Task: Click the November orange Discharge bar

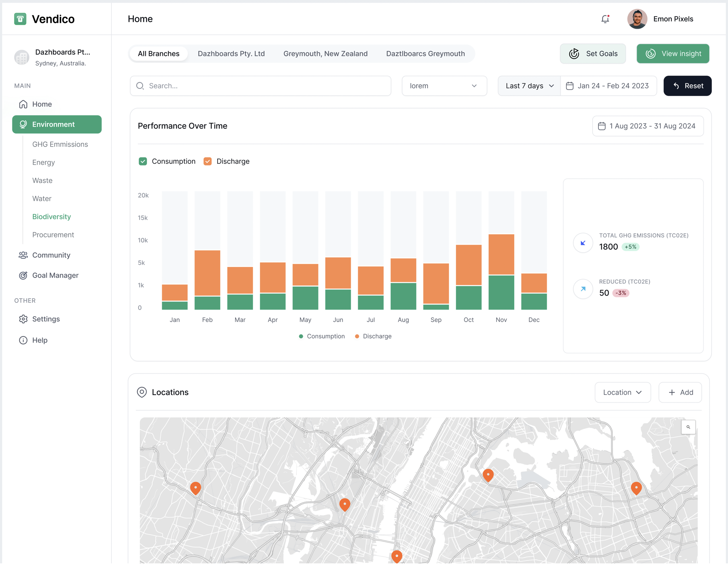Action: (x=501, y=254)
